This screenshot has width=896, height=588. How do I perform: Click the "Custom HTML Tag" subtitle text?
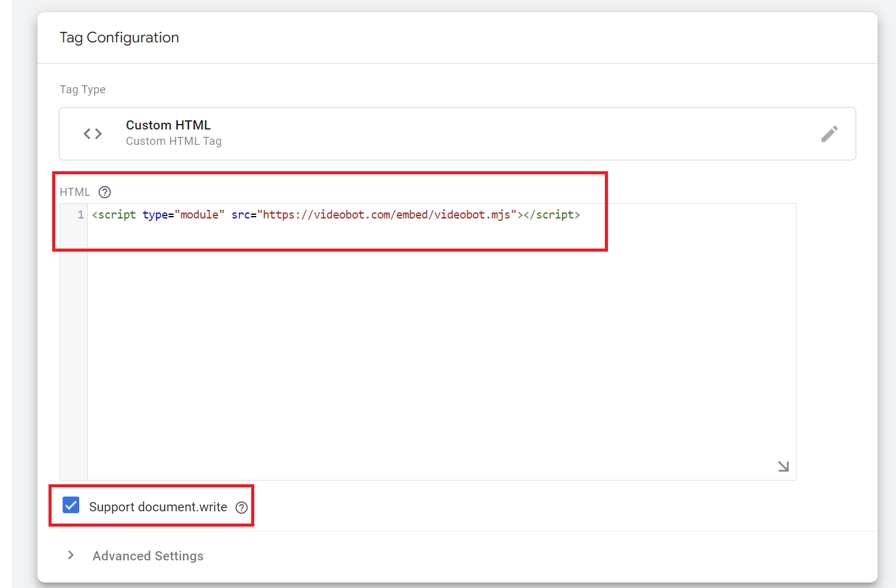(x=173, y=141)
